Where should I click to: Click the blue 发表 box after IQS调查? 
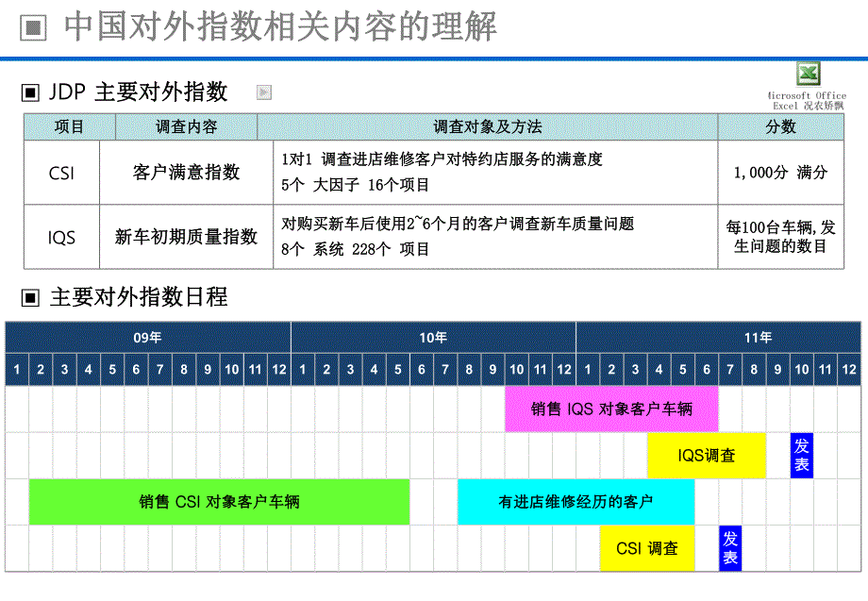(x=801, y=455)
